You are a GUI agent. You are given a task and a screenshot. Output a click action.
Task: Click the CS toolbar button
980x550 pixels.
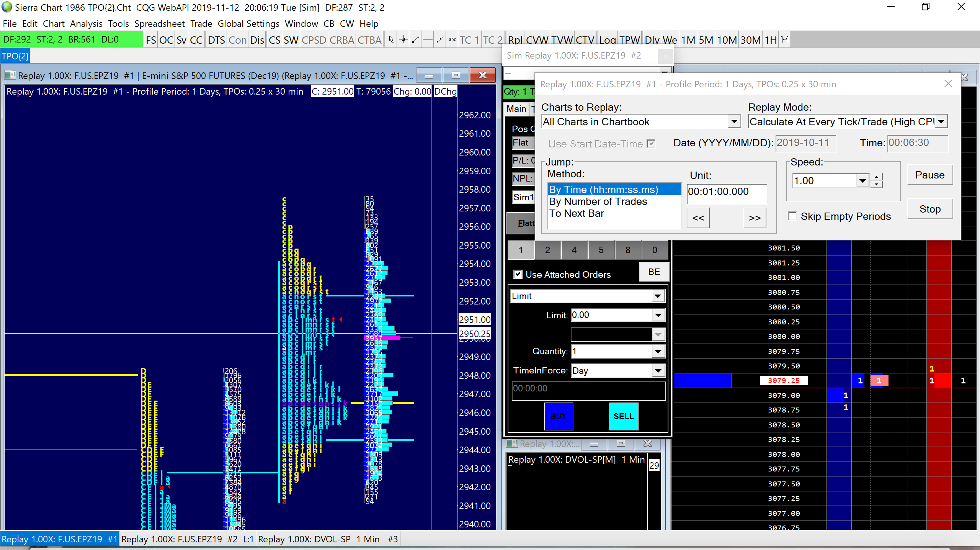pyautogui.click(x=274, y=40)
